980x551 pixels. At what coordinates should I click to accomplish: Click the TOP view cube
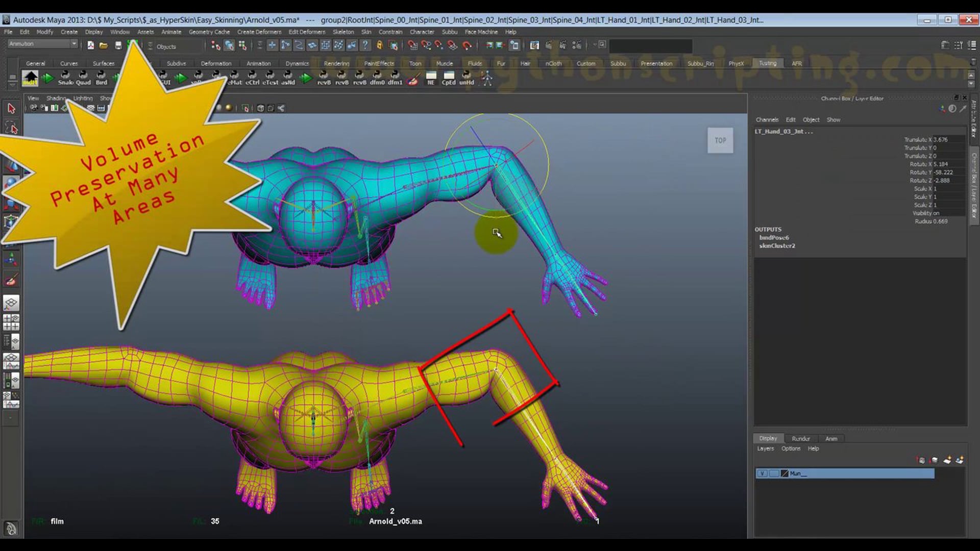pos(720,140)
